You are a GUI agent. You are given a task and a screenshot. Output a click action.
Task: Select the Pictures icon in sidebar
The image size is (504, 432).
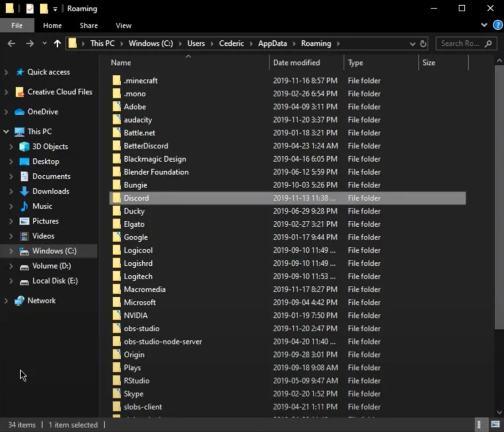25,221
